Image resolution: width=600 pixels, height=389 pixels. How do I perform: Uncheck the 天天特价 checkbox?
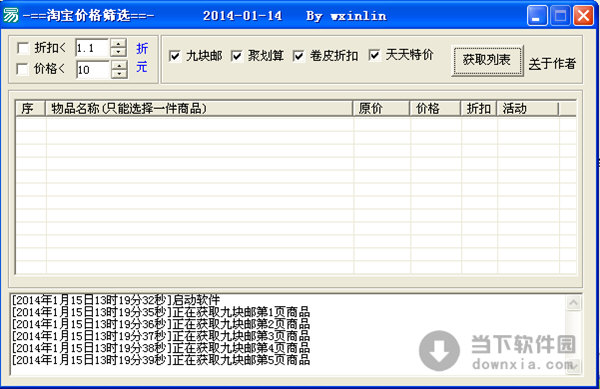click(x=375, y=55)
